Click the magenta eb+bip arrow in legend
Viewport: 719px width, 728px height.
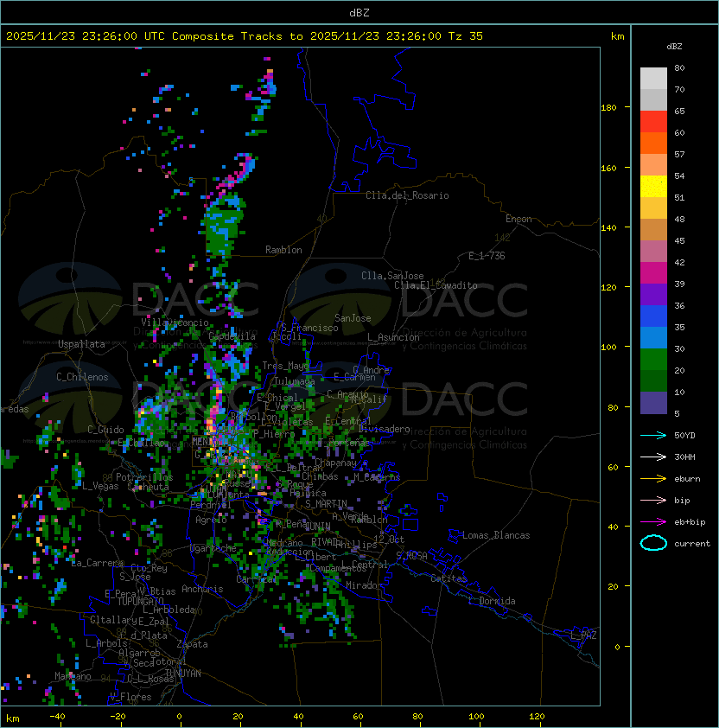click(x=653, y=522)
